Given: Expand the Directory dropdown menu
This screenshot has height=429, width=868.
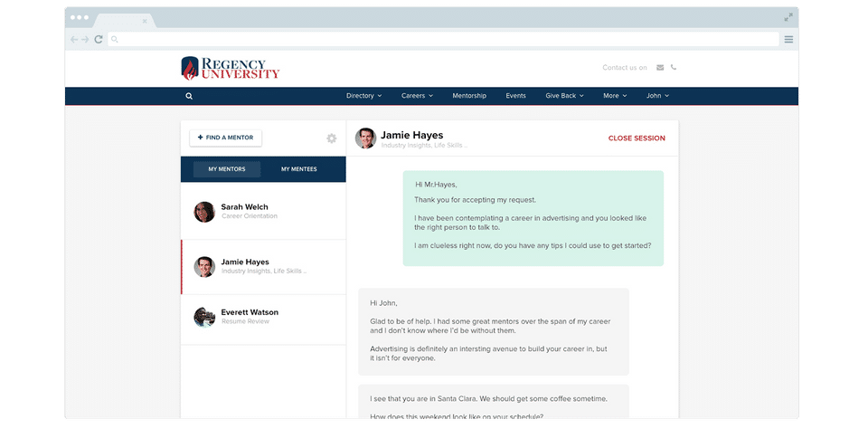Looking at the screenshot, I should [x=363, y=96].
